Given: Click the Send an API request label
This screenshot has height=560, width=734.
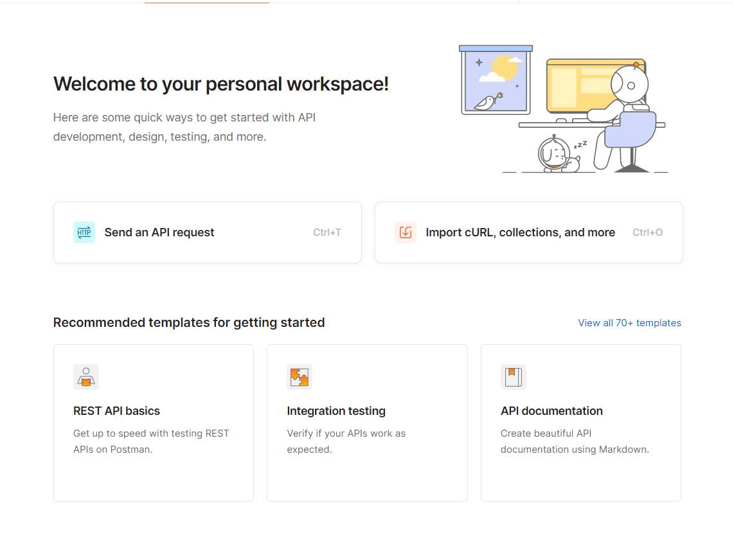Looking at the screenshot, I should (x=159, y=232).
